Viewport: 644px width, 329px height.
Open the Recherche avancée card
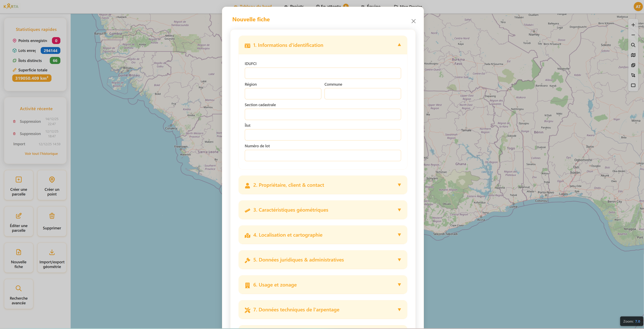coord(19,294)
